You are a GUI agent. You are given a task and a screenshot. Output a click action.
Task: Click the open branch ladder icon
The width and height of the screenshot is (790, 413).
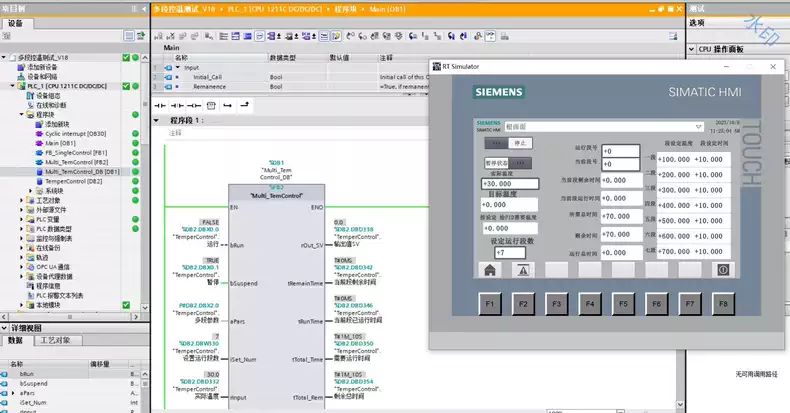tap(228, 105)
